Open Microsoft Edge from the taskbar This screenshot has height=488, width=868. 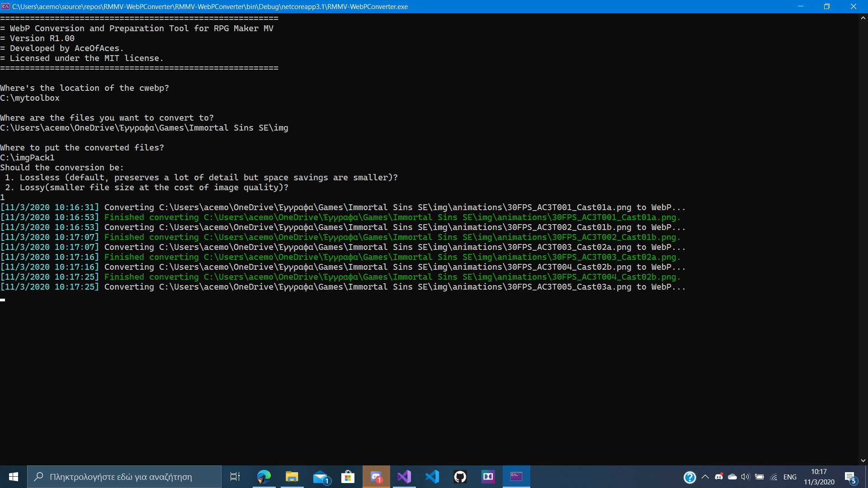tap(264, 477)
